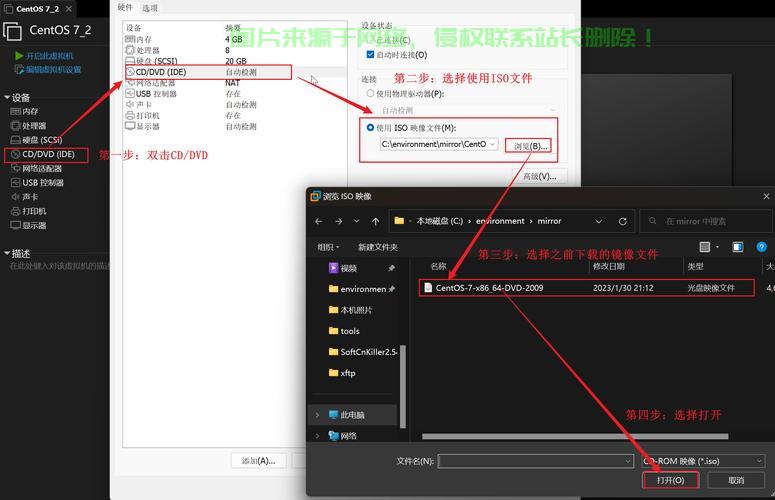Click the tools folder in the navigation pane

coord(344,331)
